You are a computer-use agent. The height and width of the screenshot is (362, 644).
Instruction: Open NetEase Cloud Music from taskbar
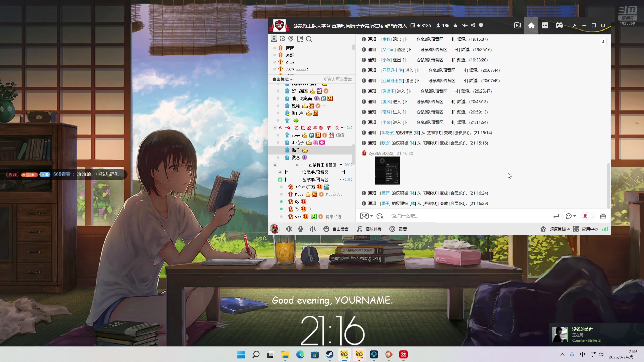[403, 354]
